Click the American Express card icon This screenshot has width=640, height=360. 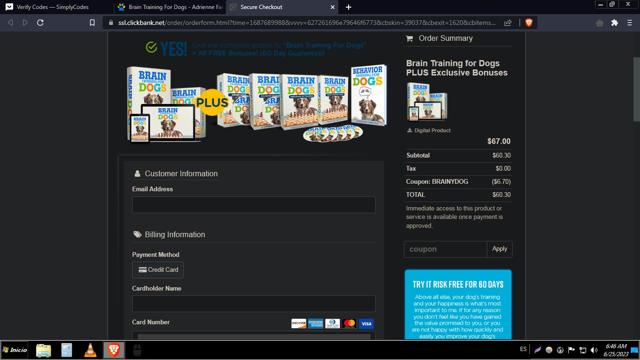(x=316, y=324)
